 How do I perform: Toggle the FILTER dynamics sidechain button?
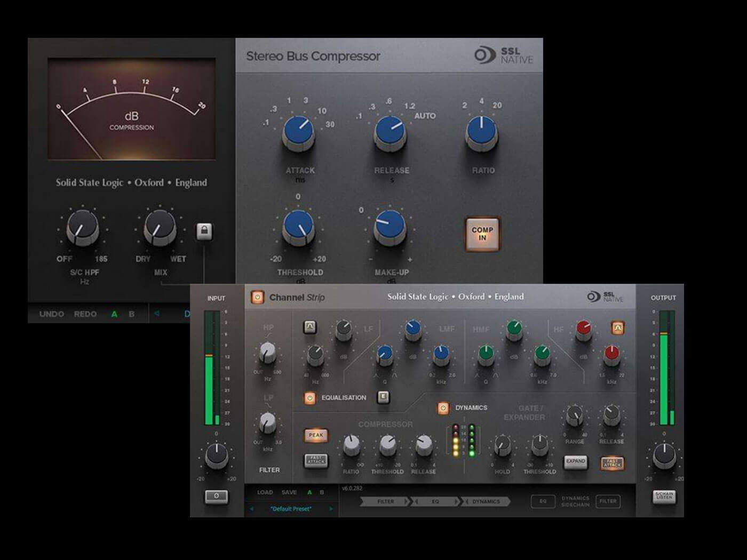(608, 501)
